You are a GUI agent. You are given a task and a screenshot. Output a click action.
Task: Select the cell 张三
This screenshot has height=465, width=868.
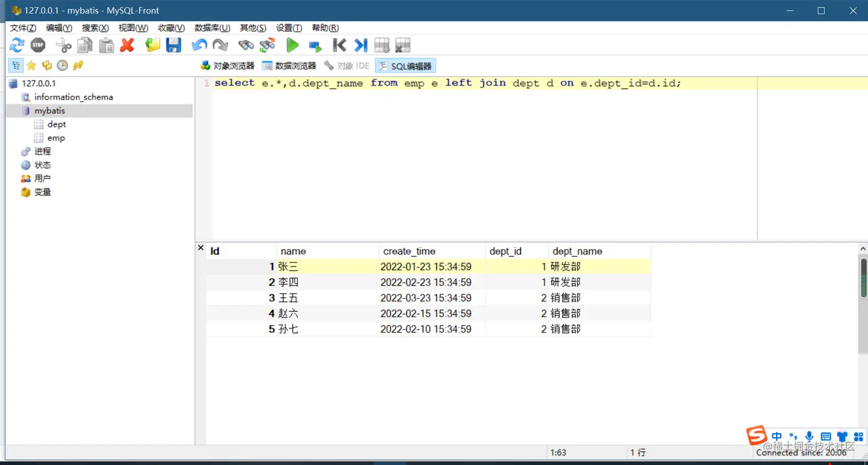pos(328,266)
